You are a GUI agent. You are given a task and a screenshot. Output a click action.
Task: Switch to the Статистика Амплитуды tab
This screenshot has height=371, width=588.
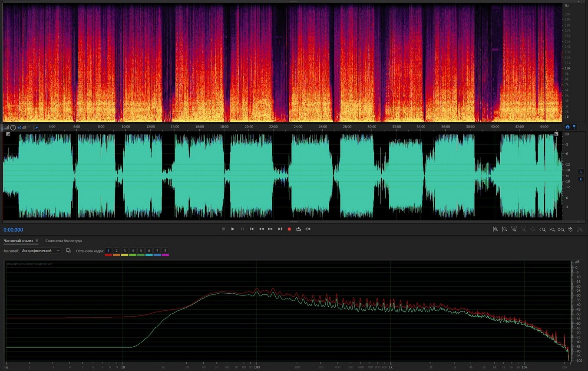coord(63,241)
